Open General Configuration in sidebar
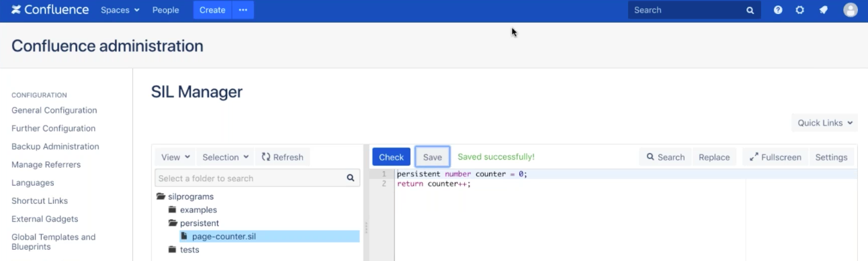The image size is (868, 261). pos(54,110)
